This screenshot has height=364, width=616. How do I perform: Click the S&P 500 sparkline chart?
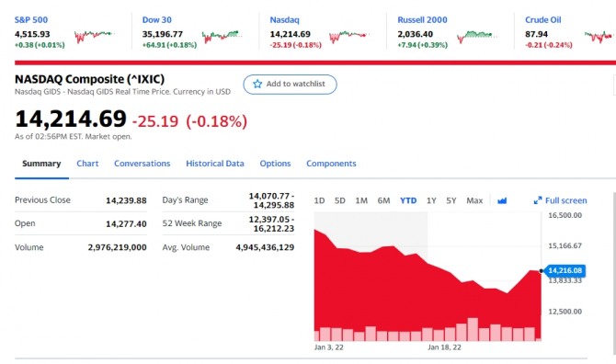click(95, 36)
